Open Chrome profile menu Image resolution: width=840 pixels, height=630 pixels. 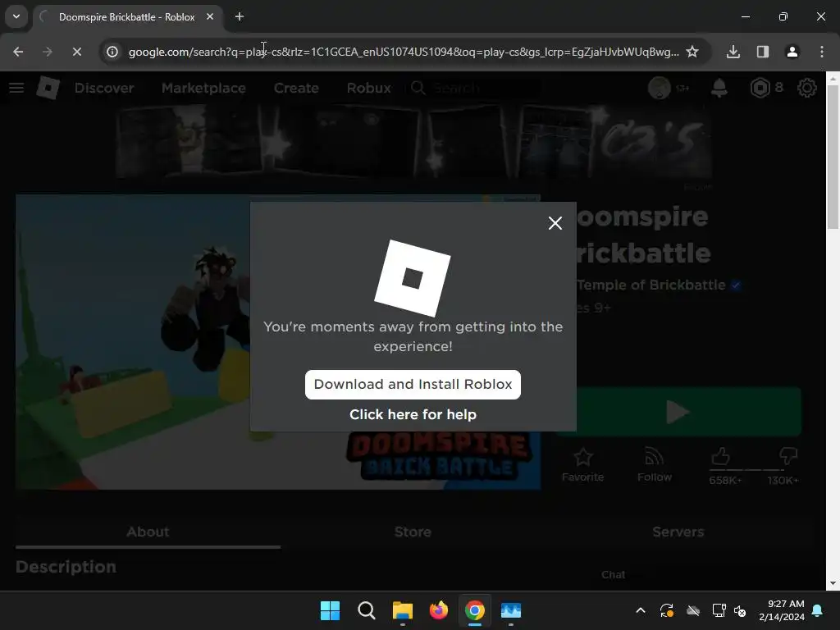click(792, 52)
